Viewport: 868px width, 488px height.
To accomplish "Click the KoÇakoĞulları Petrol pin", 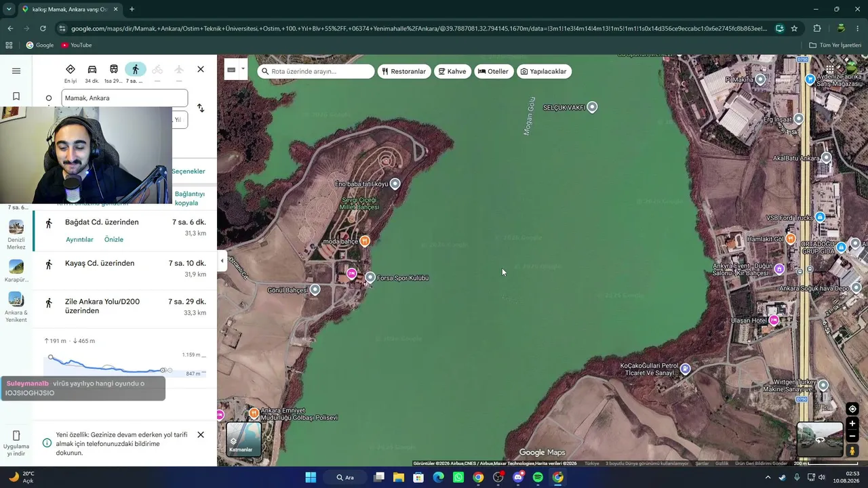I will pos(686,369).
